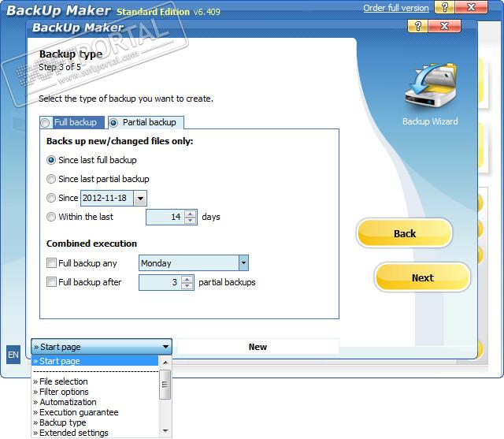Image resolution: width=504 pixels, height=439 pixels.
Task: Click the Step 3 of 5 text
Action: [x=60, y=67]
